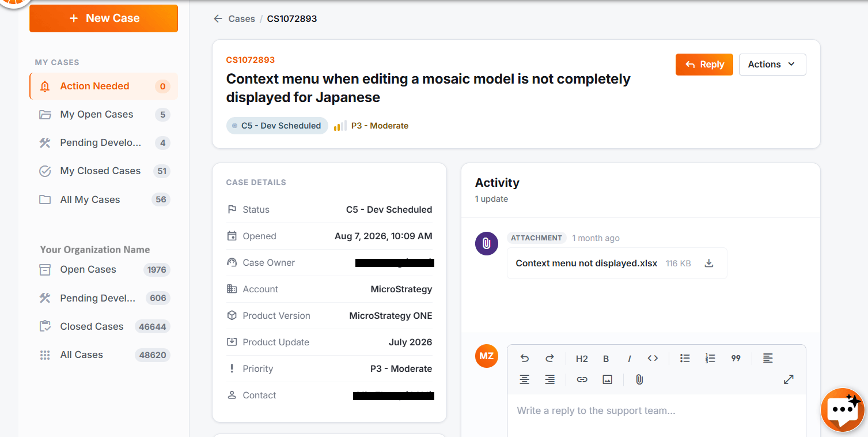Click into the reply text field
The height and width of the screenshot is (437, 868).
(656, 416)
